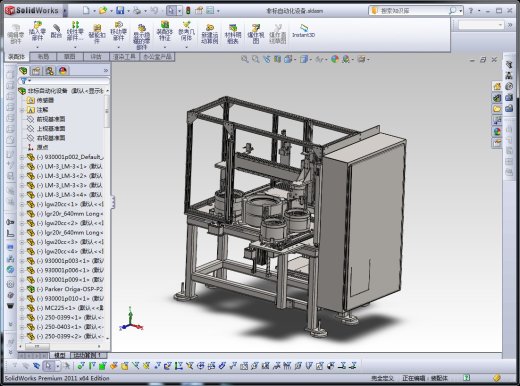Toggle the Instant3D button
Image resolution: width=520 pixels, height=386 pixels.
click(303, 31)
